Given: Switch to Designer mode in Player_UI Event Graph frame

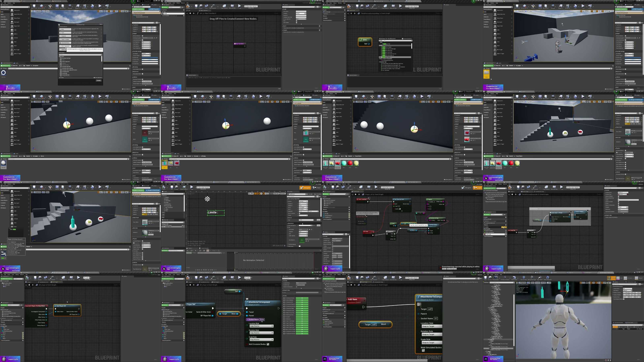Looking at the screenshot, I should point(466,188).
